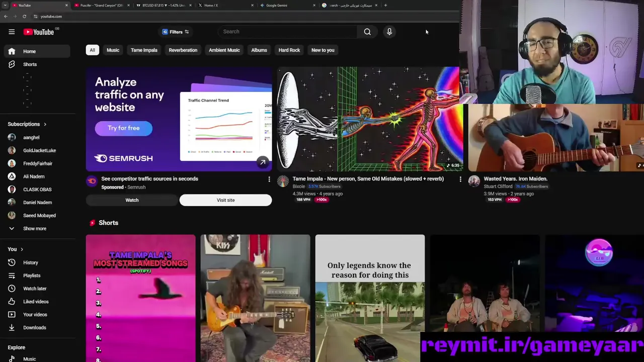This screenshot has width=644, height=362.
Task: Click Saeed Mobayed channel avatar
Action: (x=12, y=216)
